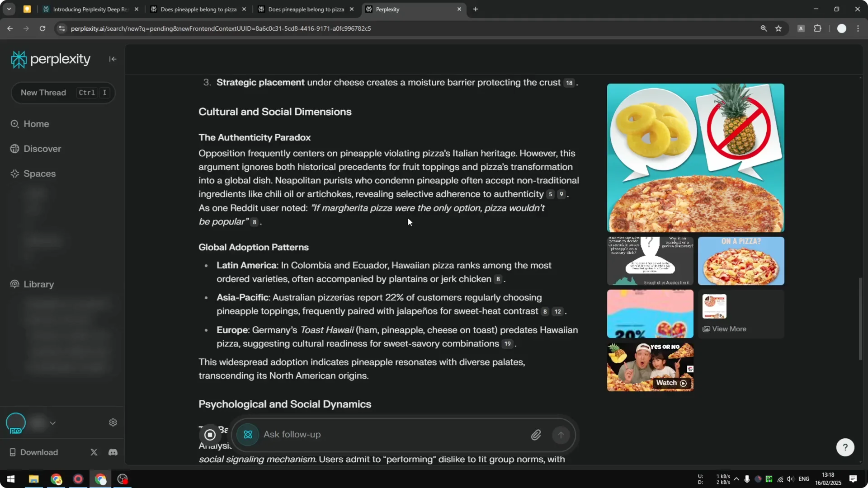Expand the user account dropdown in sidebar
The height and width of the screenshot is (488, 868).
[x=53, y=422]
